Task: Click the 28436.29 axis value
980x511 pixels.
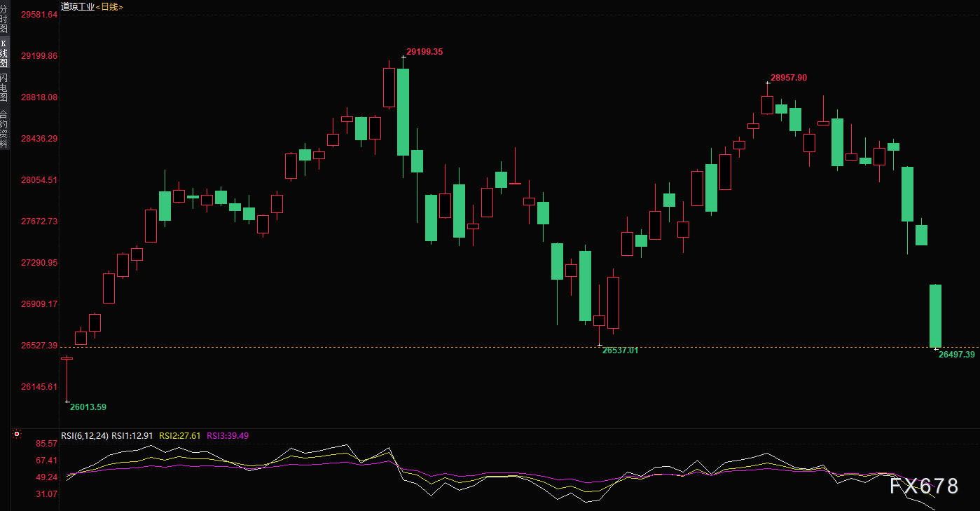Action: (39, 138)
